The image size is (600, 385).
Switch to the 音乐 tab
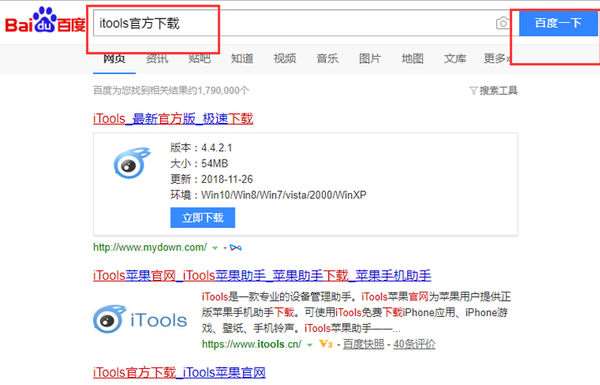point(327,59)
